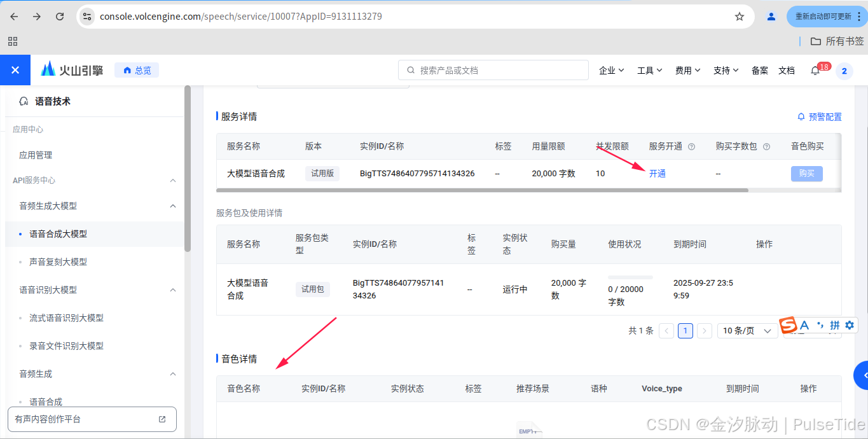Close the sidebar with the X icon
The image size is (868, 439).
15,70
